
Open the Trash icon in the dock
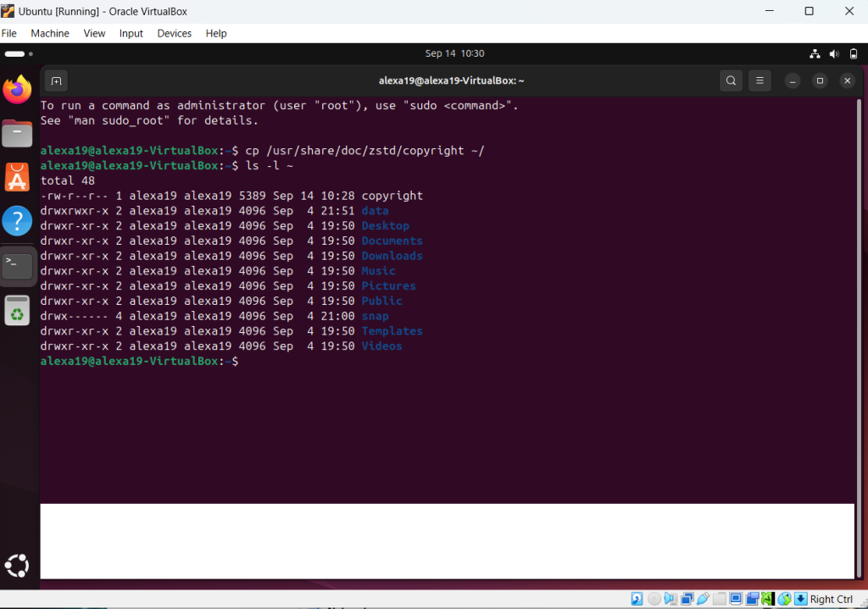(x=17, y=310)
